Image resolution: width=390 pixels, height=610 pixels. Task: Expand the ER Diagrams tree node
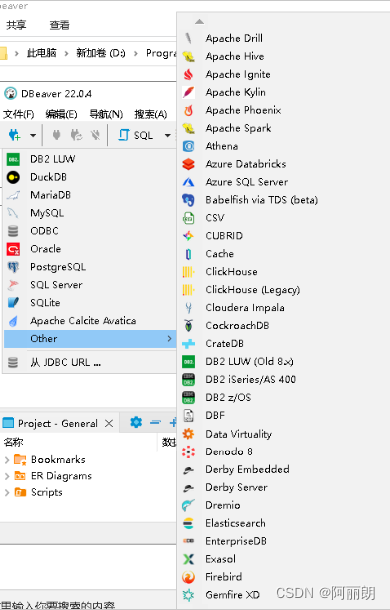click(7, 476)
